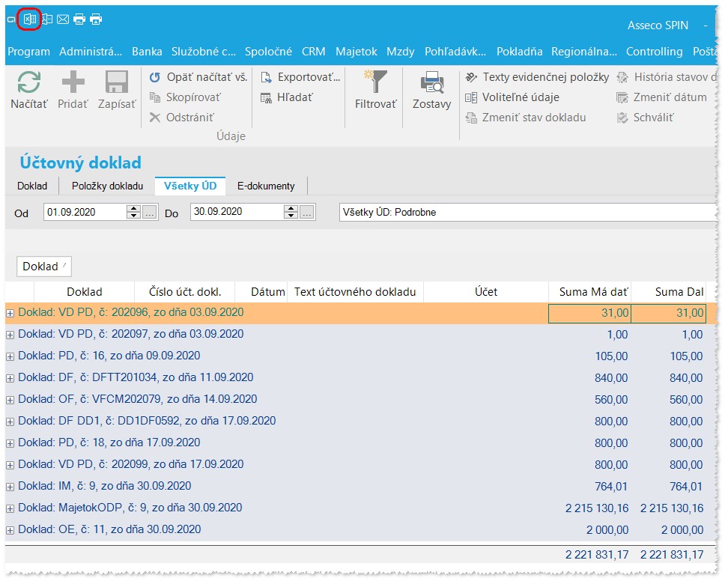The image size is (728, 584).
Task: Expand the Doklad OE č. 11 row
Action: pyautogui.click(x=10, y=530)
